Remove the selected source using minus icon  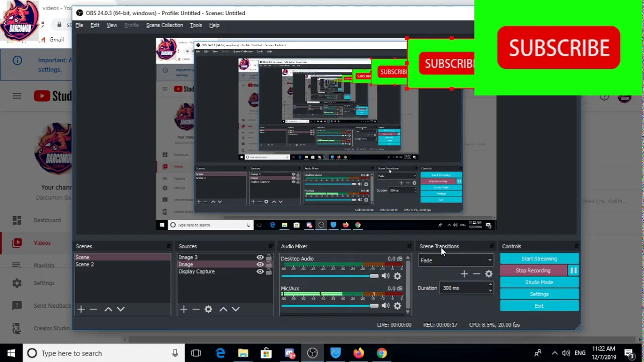coord(196,309)
